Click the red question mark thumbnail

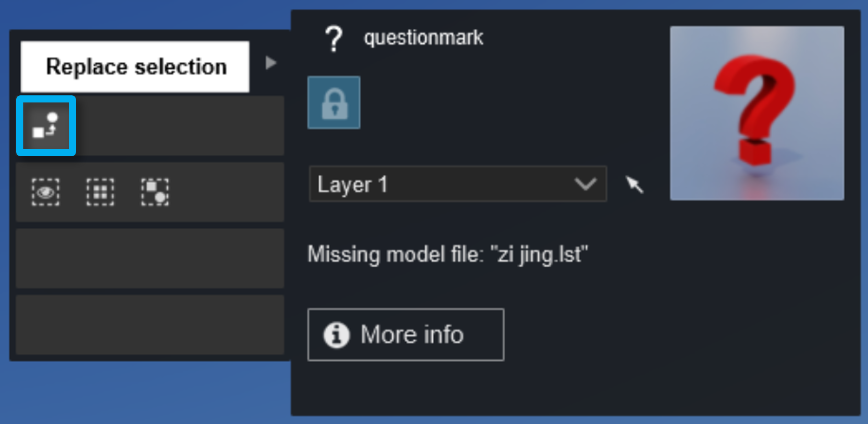coord(757,113)
